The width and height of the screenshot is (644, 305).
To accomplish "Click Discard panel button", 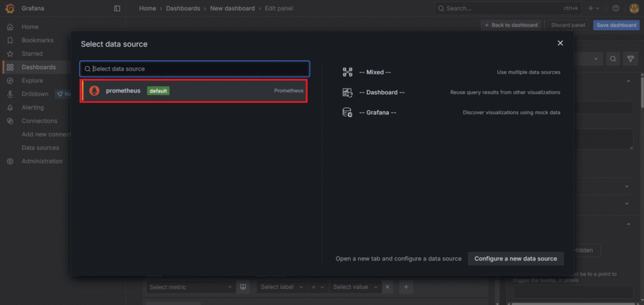I will pos(568,25).
